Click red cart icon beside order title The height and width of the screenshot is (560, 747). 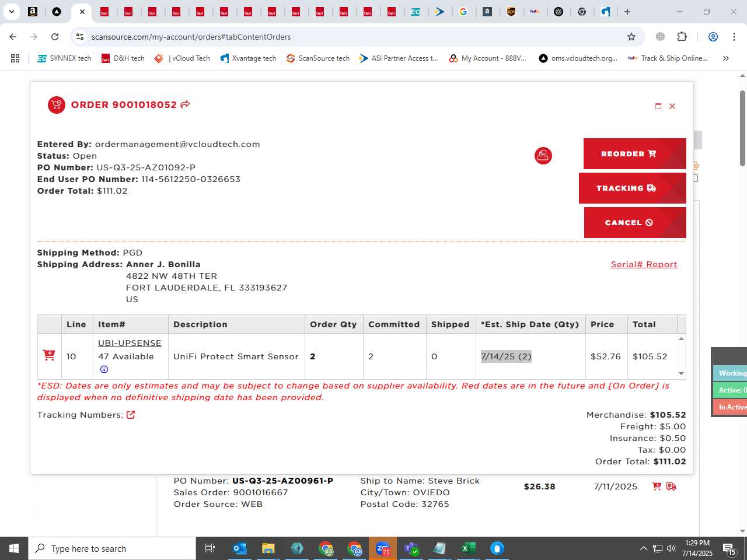(x=57, y=105)
